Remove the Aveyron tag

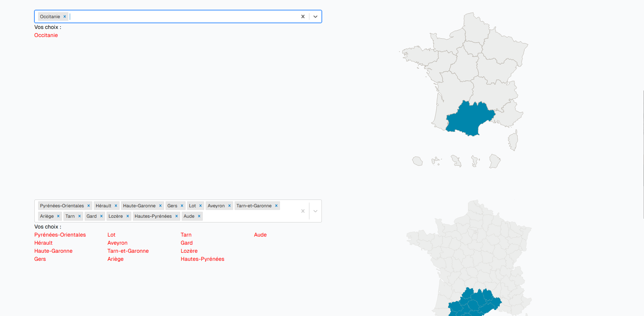229,206
